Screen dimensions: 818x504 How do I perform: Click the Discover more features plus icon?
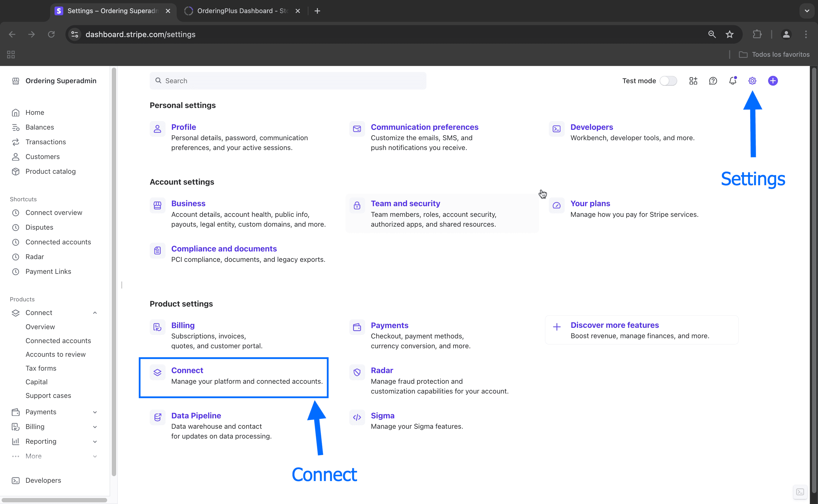pyautogui.click(x=557, y=327)
